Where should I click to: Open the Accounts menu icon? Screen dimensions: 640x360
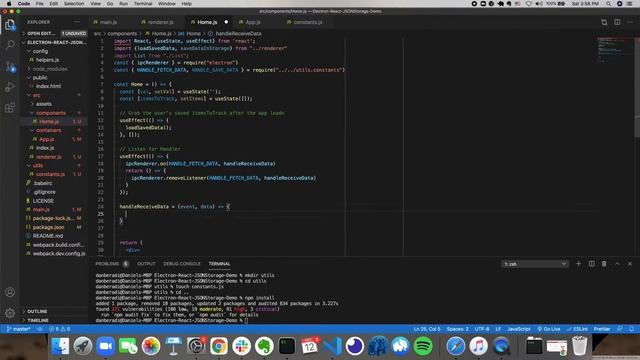10,292
